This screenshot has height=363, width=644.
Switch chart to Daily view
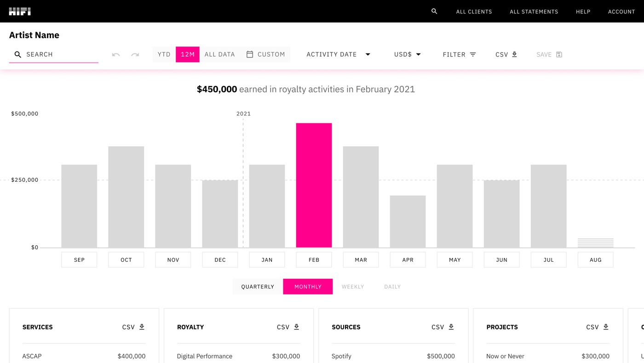pos(392,287)
